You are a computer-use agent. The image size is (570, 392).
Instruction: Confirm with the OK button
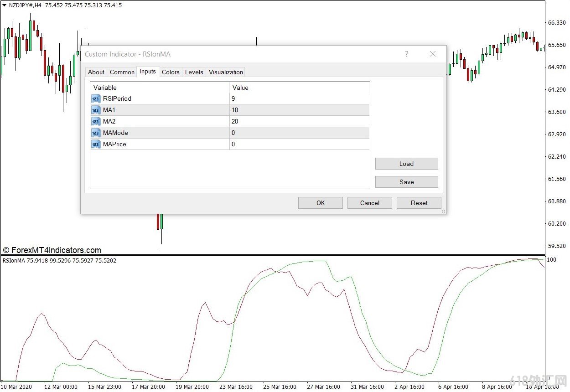321,203
